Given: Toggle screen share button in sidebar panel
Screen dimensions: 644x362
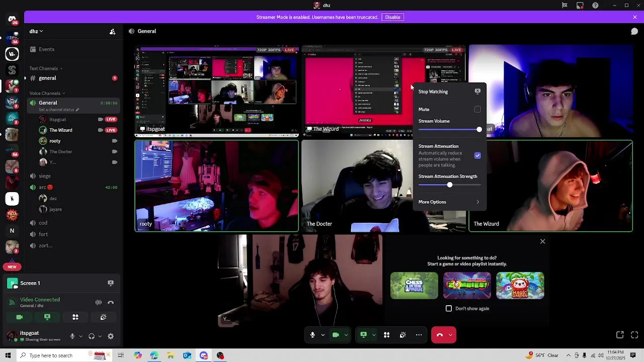Looking at the screenshot, I should coord(47,317).
